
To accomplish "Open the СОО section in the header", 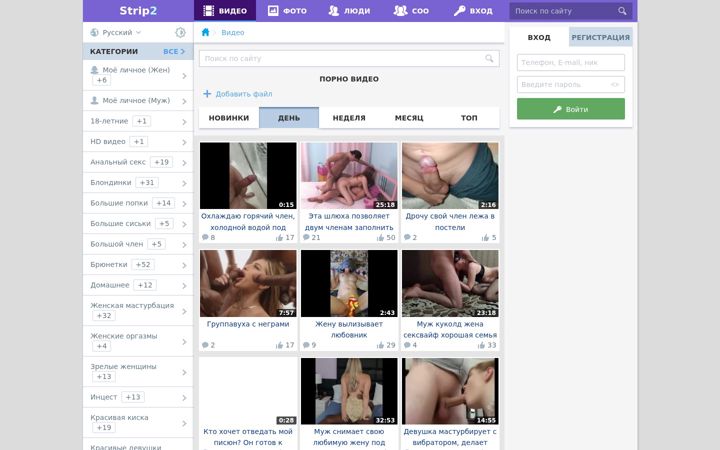I will (411, 11).
